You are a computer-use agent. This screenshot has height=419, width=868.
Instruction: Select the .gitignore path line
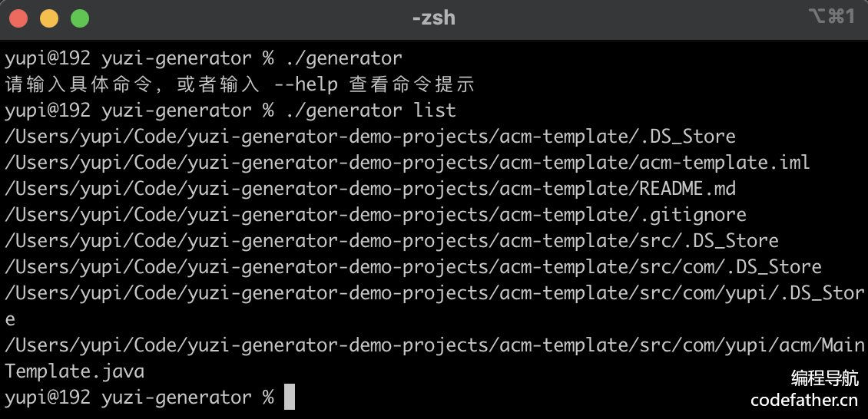click(375, 215)
